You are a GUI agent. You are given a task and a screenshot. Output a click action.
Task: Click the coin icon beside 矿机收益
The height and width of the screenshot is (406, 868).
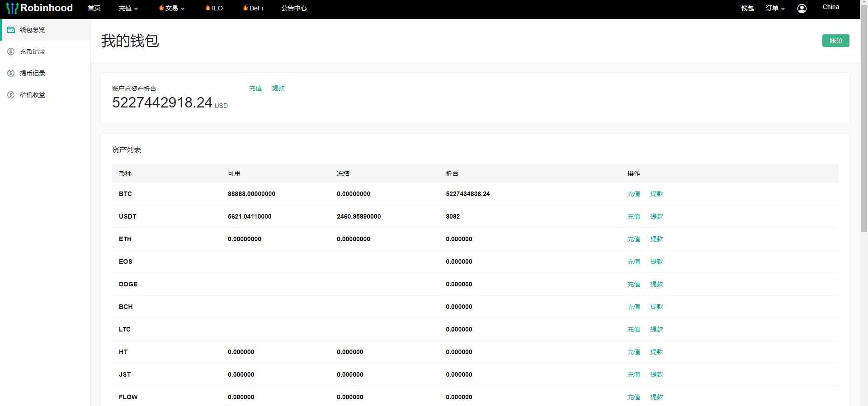tap(11, 95)
